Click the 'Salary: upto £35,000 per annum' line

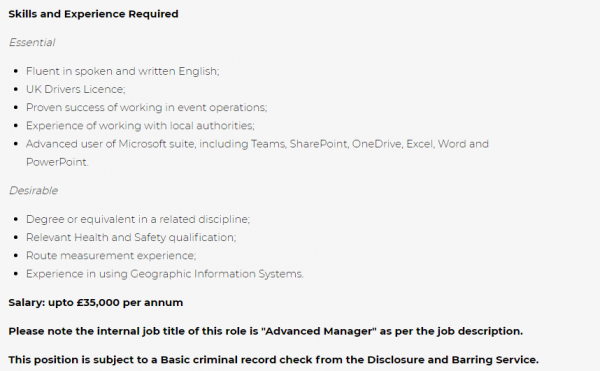pos(96,303)
